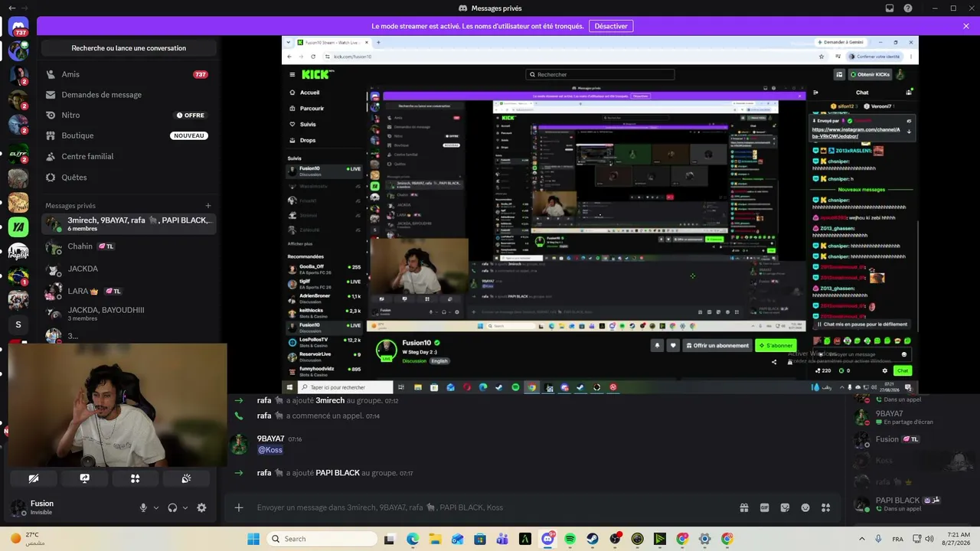This screenshot has width=980, height=551.
Task: Open Centre familial
Action: 127,156
